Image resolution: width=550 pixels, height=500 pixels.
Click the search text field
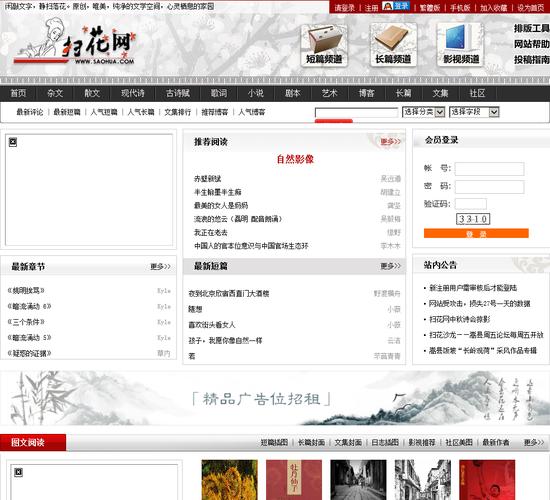(356, 112)
